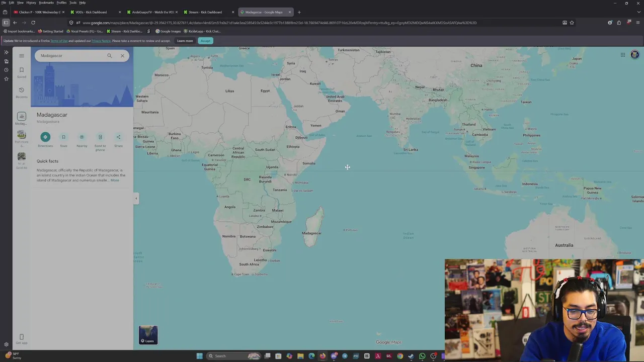This screenshot has height=362, width=644.
Task: Toggle the Firefox sidebar button
Action: pyautogui.click(x=6, y=23)
